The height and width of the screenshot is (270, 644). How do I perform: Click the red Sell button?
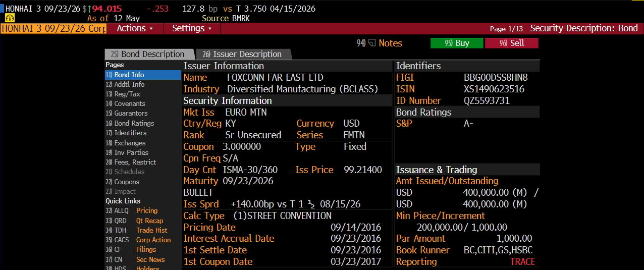click(x=511, y=43)
